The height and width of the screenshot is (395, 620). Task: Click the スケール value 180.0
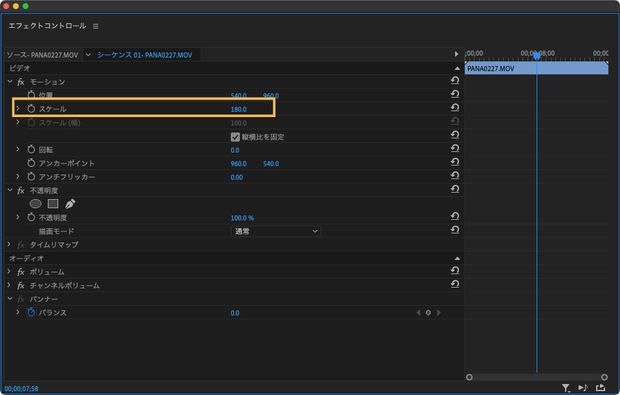pos(238,110)
